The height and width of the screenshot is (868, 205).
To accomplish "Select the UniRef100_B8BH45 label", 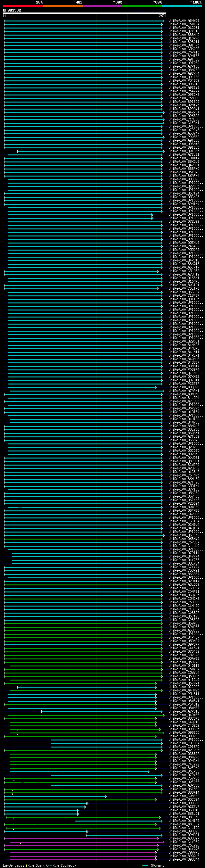I will click(x=184, y=35).
